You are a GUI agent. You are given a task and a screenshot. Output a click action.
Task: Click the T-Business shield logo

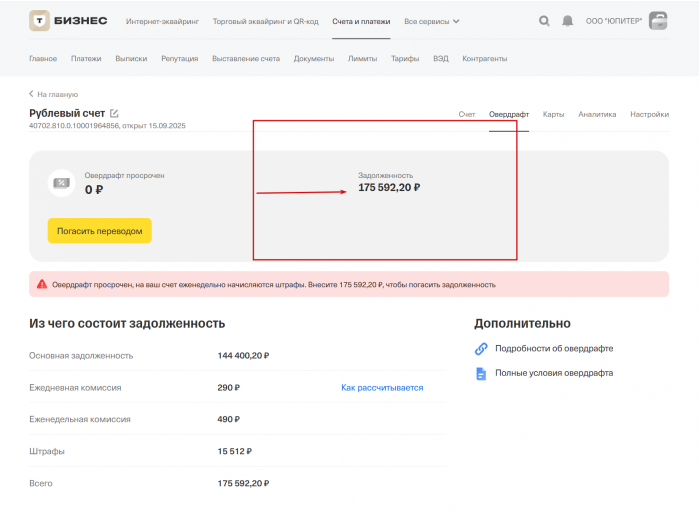pos(39,20)
